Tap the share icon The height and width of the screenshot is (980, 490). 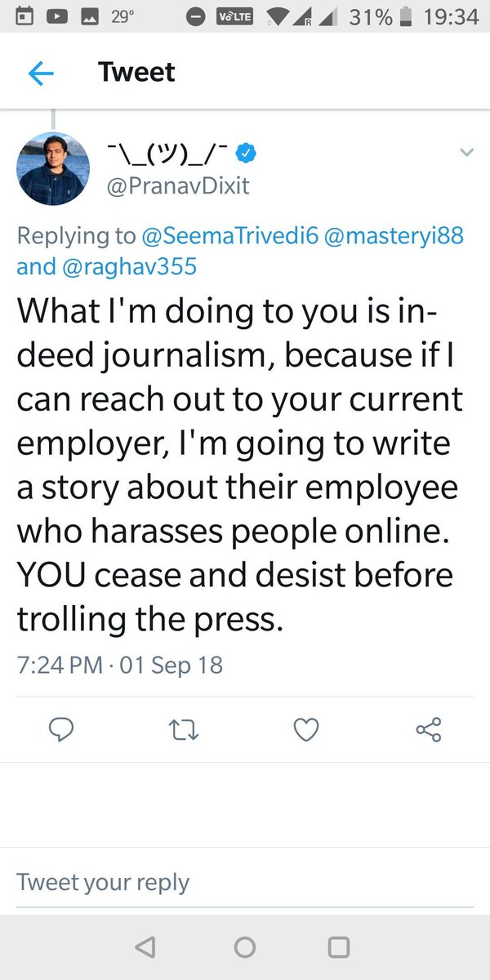429,729
